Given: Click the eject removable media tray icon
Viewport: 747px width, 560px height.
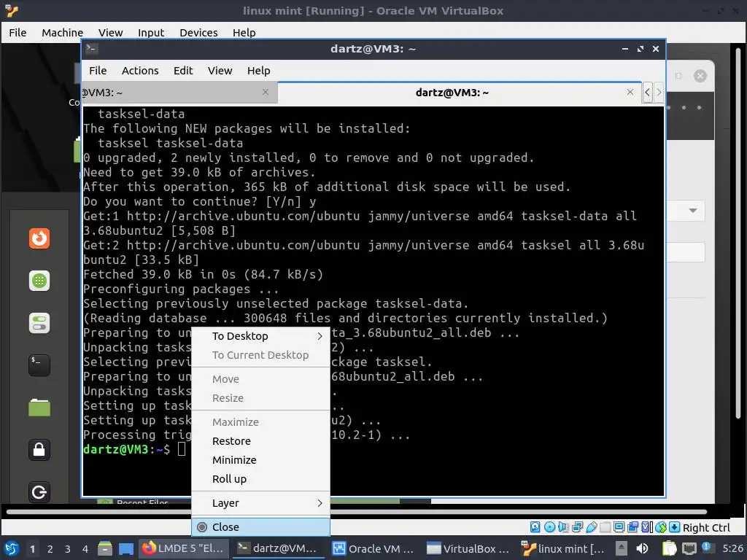Looking at the screenshot, I should tap(622, 548).
